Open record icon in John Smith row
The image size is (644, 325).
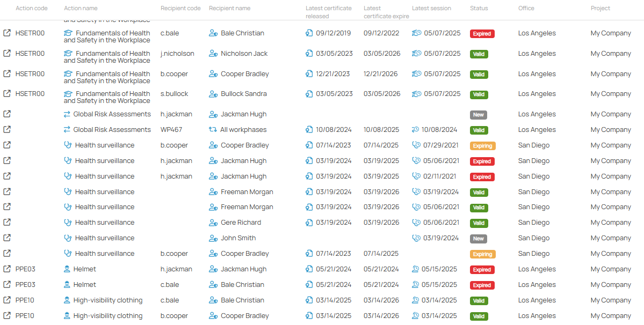pos(6,238)
